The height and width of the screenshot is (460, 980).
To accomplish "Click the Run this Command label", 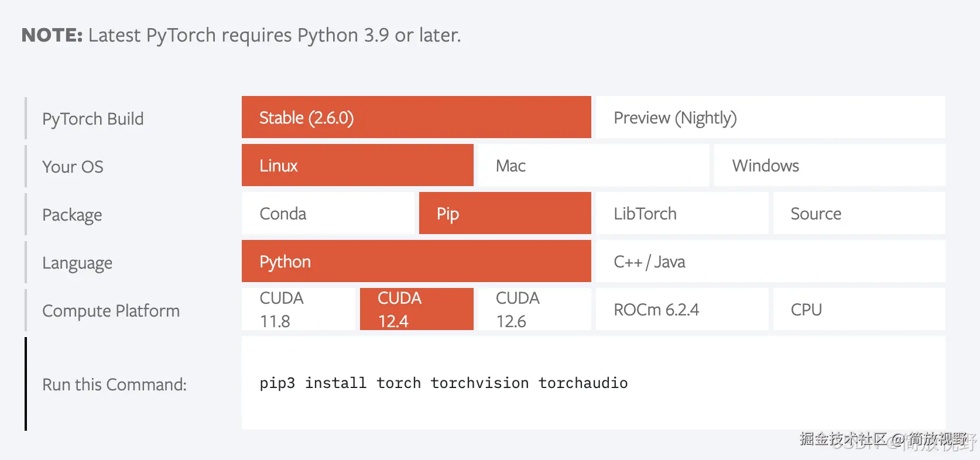I will pyautogui.click(x=114, y=385).
